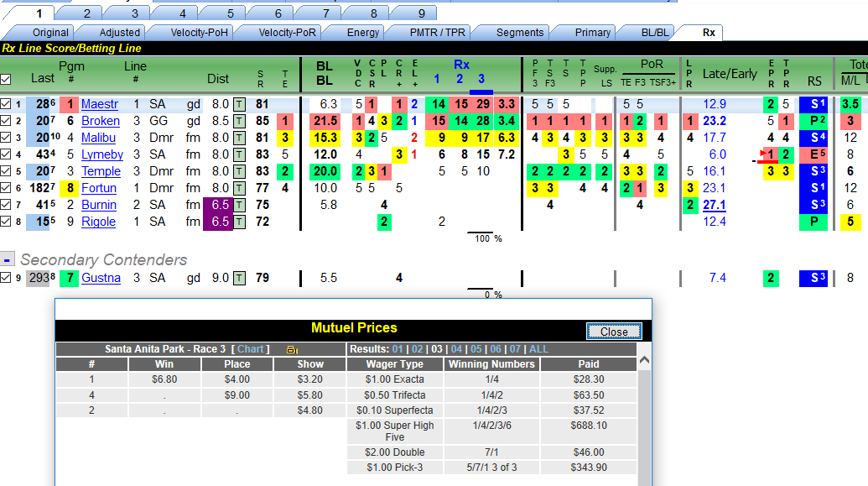Uncheck row 3 Malibu checkbox

(x=6, y=138)
